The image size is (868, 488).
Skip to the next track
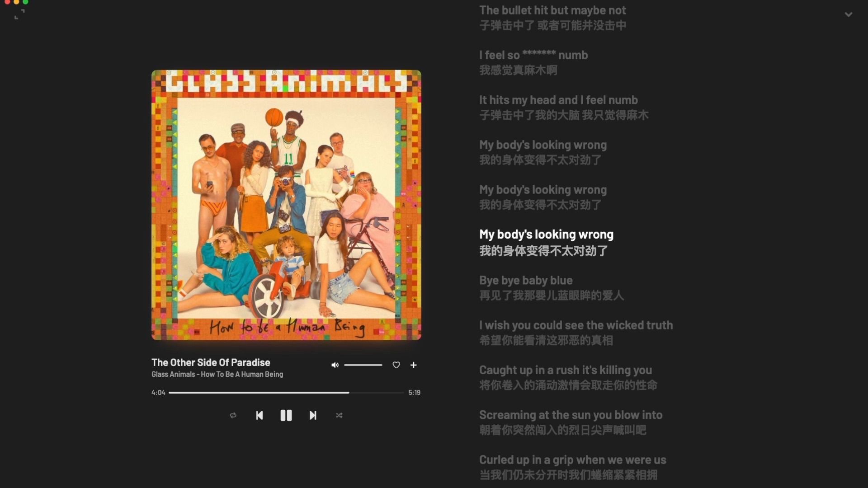pos(313,415)
